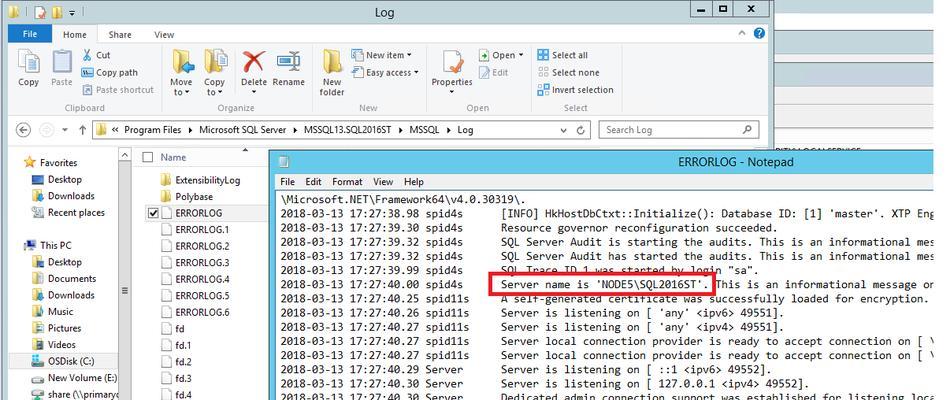Click the Help question mark icon
The image size is (950, 400).
759,33
